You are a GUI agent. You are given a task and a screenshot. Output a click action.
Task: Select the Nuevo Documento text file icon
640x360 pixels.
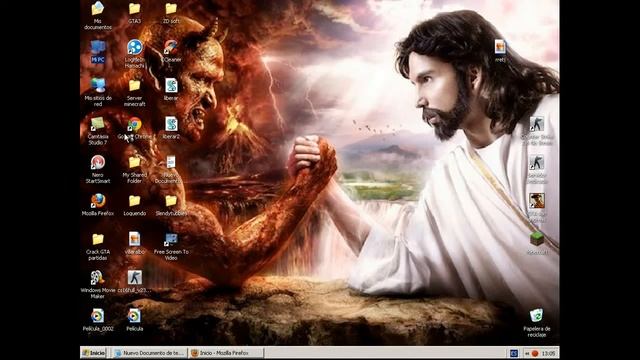(x=171, y=169)
